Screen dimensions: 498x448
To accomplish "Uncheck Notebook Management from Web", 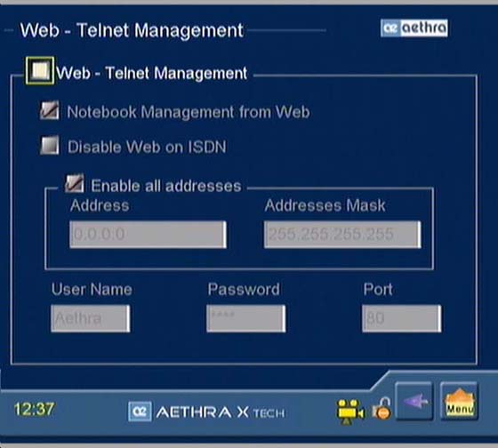I will (x=50, y=110).
